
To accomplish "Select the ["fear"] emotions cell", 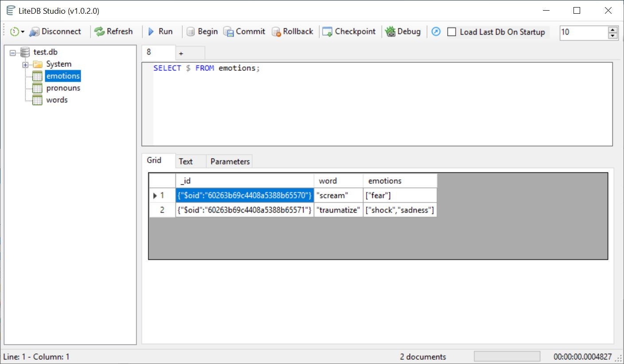I will point(400,195).
